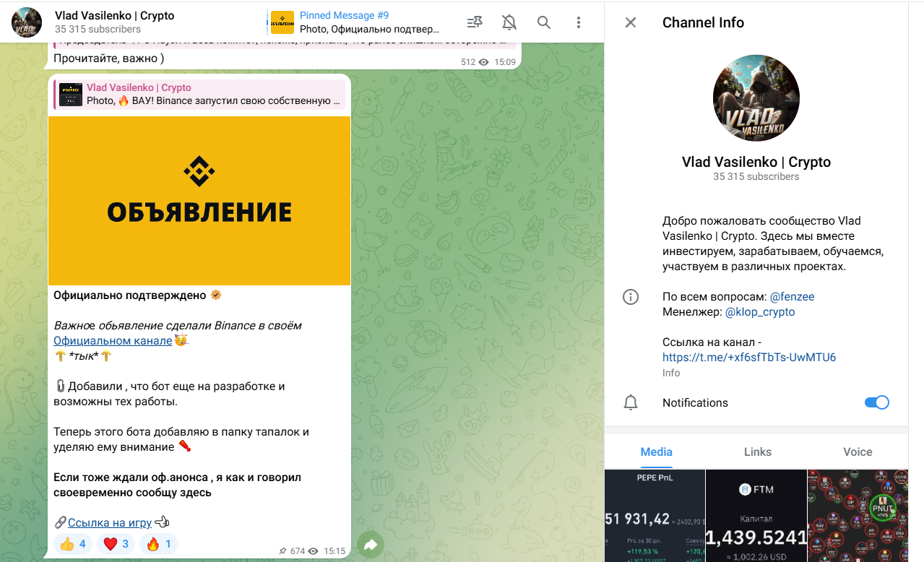
Task: Open the t.me channel invite link
Action: [749, 358]
